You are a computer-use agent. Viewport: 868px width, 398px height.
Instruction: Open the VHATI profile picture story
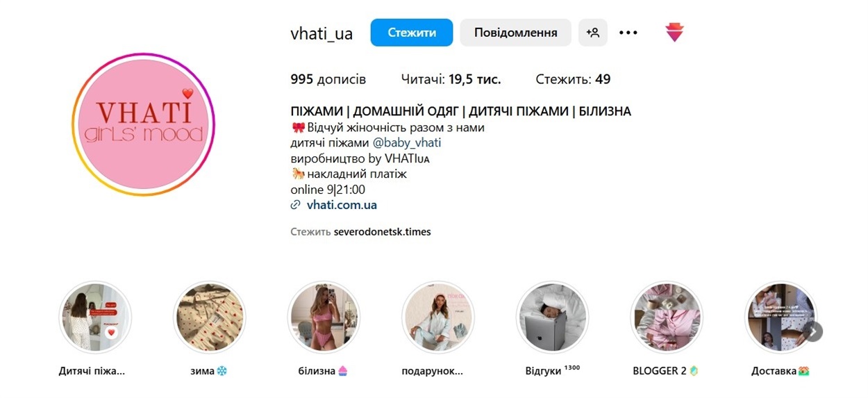coord(143,124)
